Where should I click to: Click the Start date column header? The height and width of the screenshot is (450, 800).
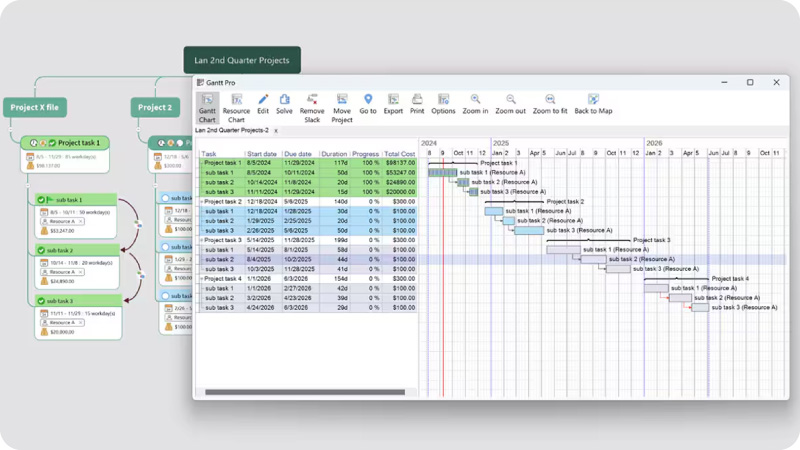pos(262,154)
